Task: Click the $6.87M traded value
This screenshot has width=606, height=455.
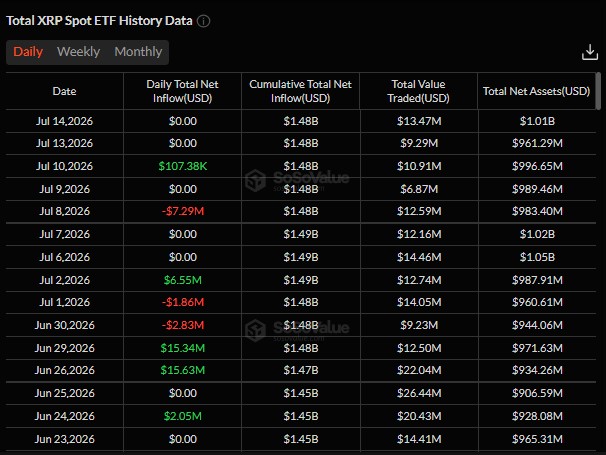Action: pos(419,189)
